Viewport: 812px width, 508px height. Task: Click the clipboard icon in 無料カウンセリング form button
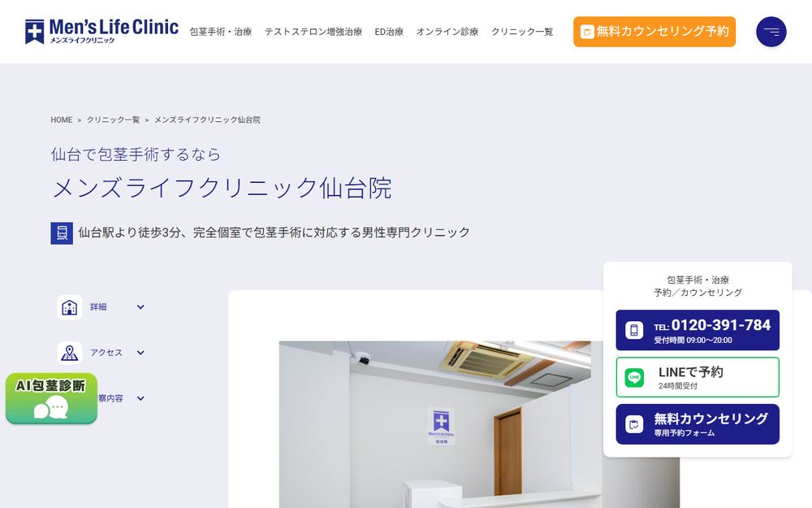(x=634, y=424)
